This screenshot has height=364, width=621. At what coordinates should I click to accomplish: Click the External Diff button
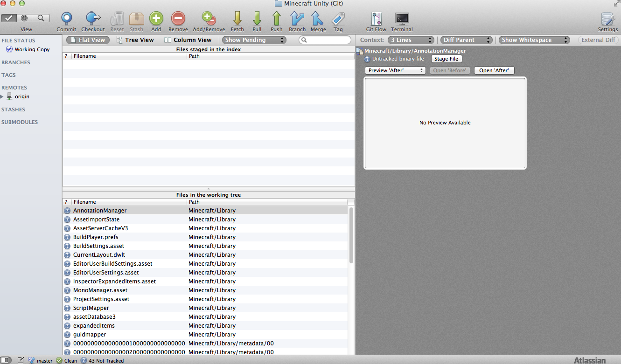[x=598, y=40]
